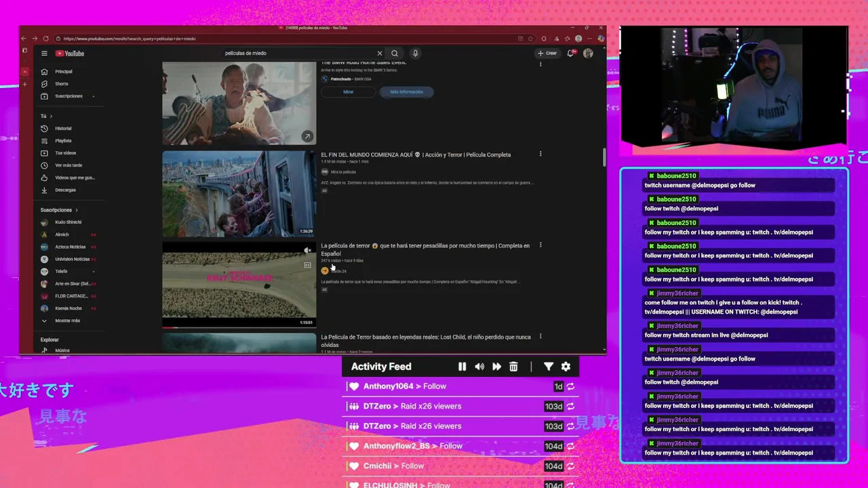Open the YouTube notifications bell
Screen dimensions: 868x488
click(571, 53)
